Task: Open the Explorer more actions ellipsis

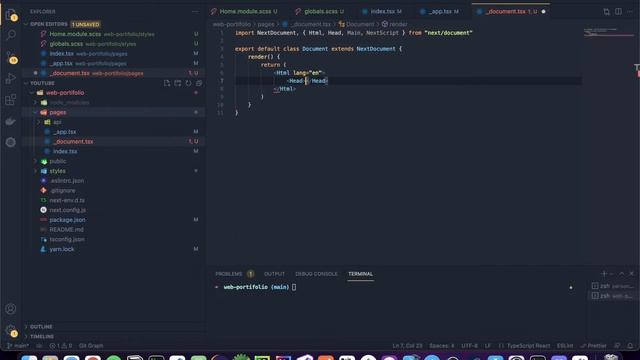Action: click(x=195, y=11)
